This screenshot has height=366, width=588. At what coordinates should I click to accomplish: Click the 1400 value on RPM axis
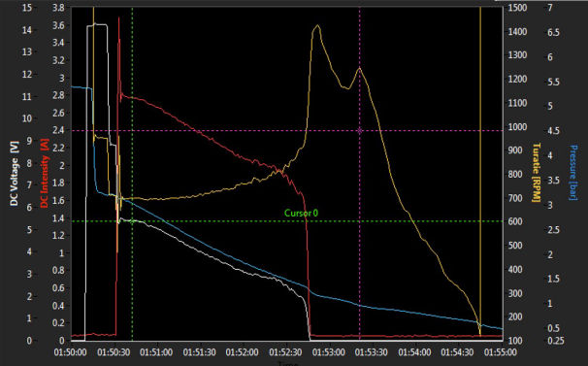(x=517, y=31)
